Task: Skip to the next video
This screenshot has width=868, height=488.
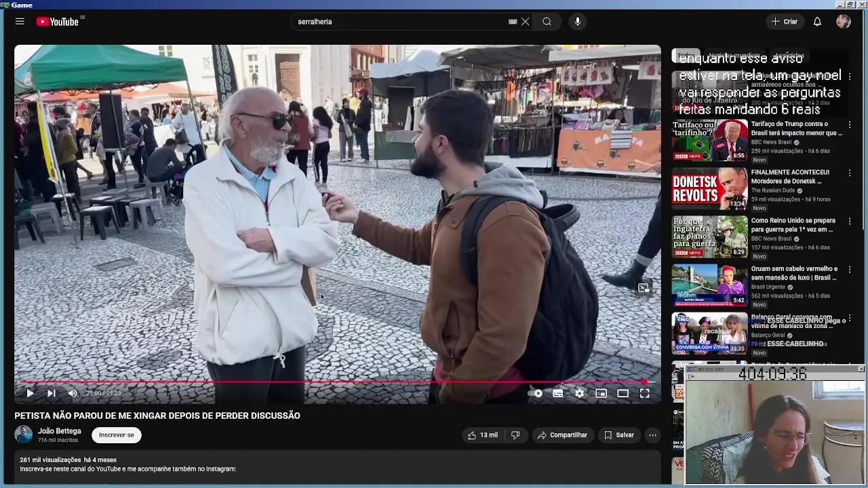Action: pyautogui.click(x=51, y=393)
